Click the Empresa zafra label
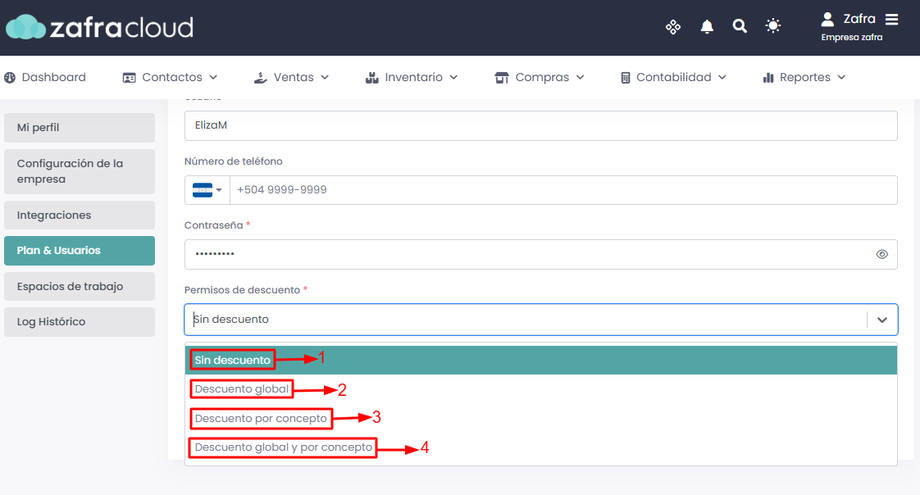Screen dimensions: 920x495 (851, 38)
